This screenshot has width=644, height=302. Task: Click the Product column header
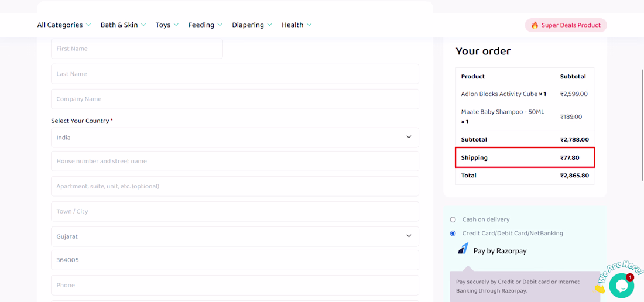pos(472,77)
